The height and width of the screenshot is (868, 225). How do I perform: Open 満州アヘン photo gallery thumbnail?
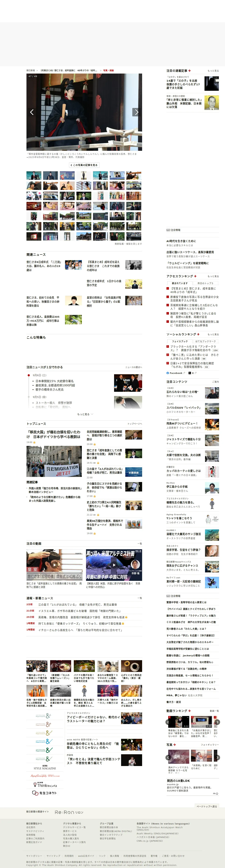click(179, 757)
